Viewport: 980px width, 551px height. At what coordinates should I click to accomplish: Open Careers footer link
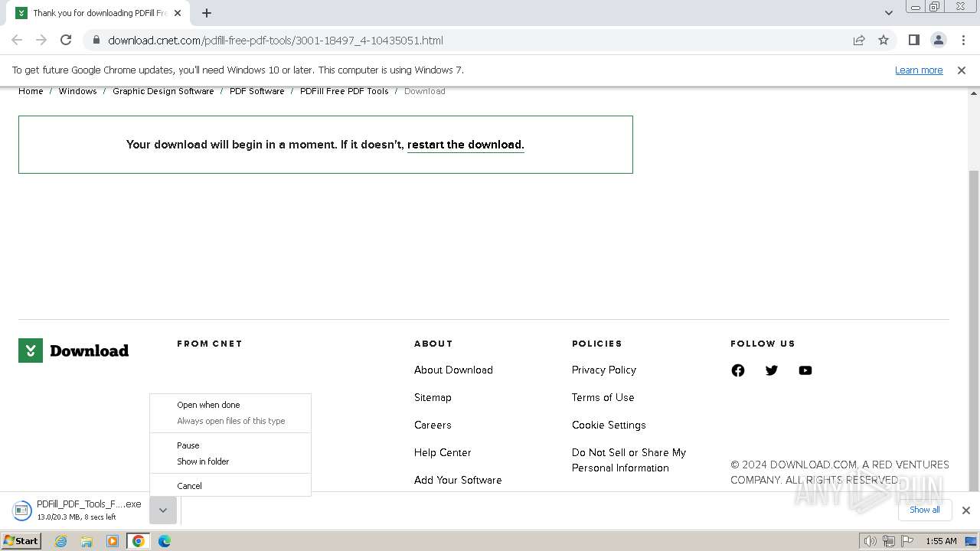tap(433, 425)
